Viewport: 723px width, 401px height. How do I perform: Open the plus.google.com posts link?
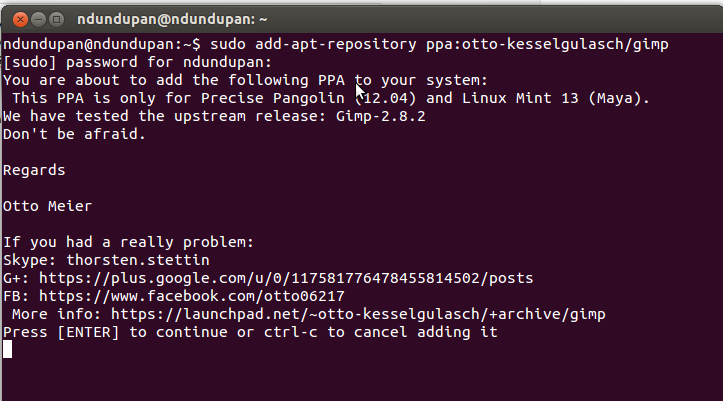tap(286, 278)
